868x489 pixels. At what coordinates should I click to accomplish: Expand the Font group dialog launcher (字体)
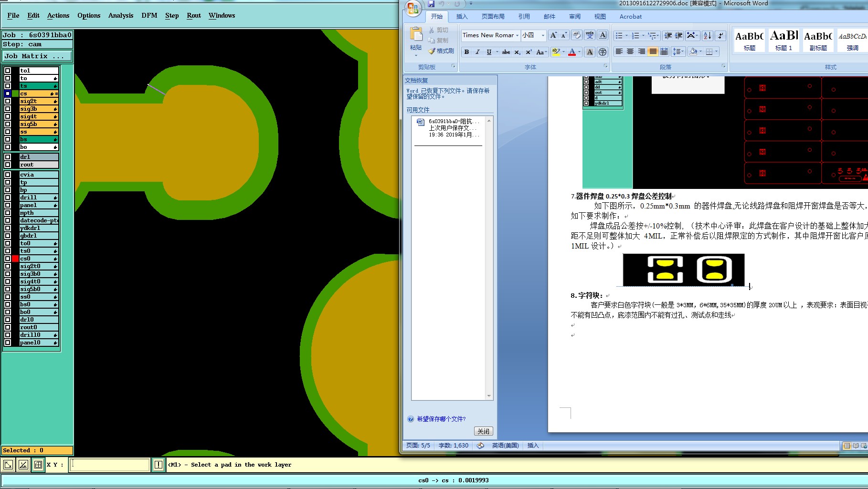(605, 66)
